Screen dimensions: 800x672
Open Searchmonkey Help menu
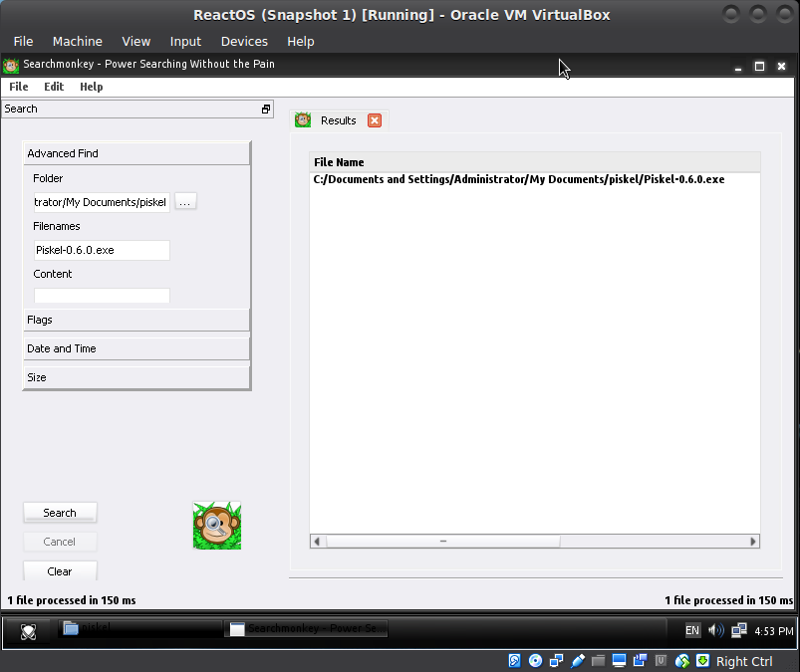coord(92,87)
